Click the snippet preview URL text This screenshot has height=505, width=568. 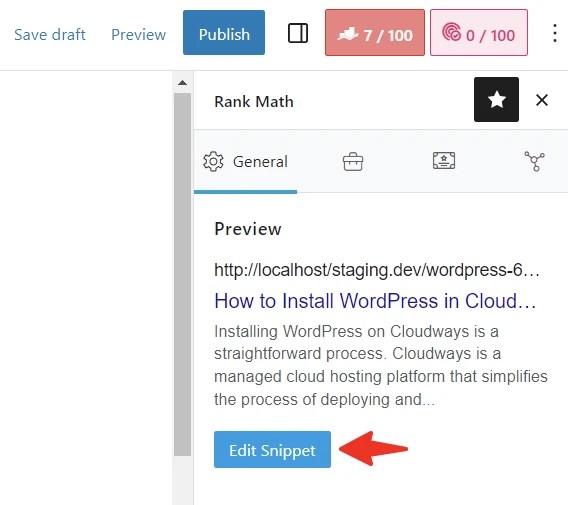coord(377,270)
